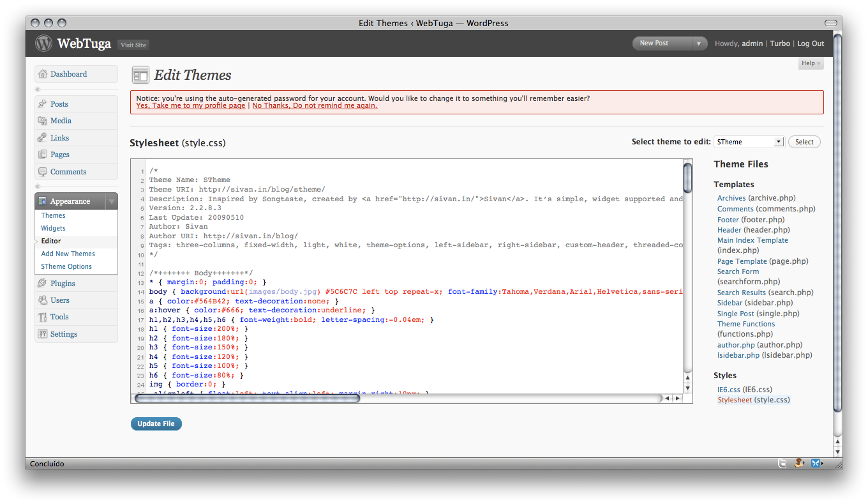Open the Links menu item
The image size is (868, 504).
(77, 138)
